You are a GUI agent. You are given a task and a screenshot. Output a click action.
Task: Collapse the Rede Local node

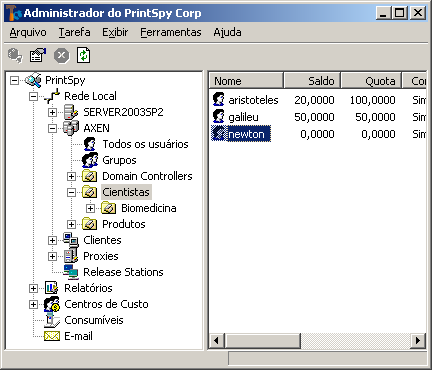(x=33, y=96)
